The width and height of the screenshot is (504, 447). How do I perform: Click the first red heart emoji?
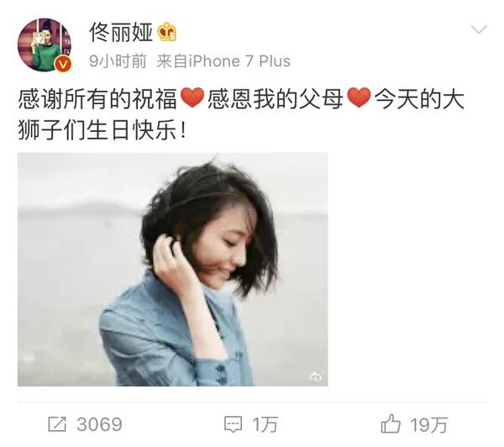click(x=192, y=97)
